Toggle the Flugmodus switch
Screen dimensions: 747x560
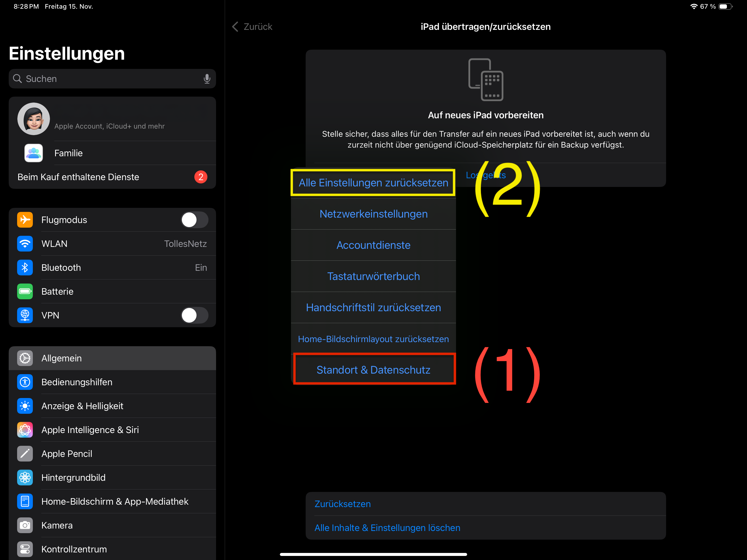[195, 220]
